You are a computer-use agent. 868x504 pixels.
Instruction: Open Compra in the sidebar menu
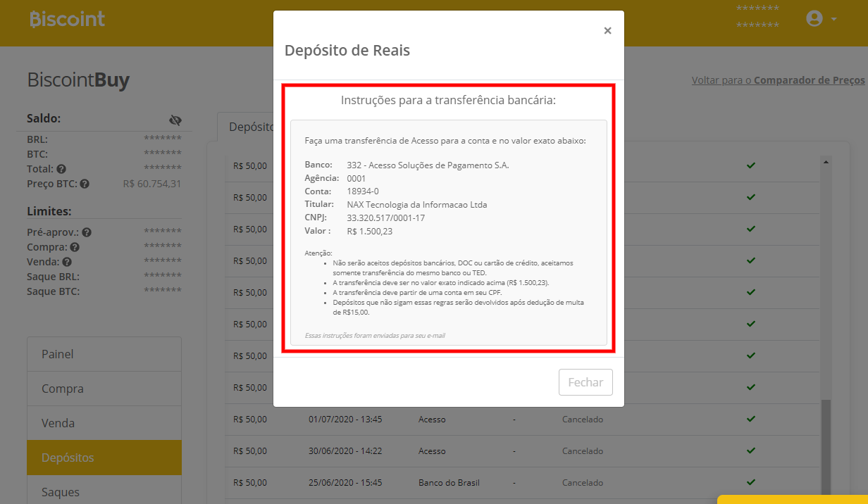[x=104, y=389]
